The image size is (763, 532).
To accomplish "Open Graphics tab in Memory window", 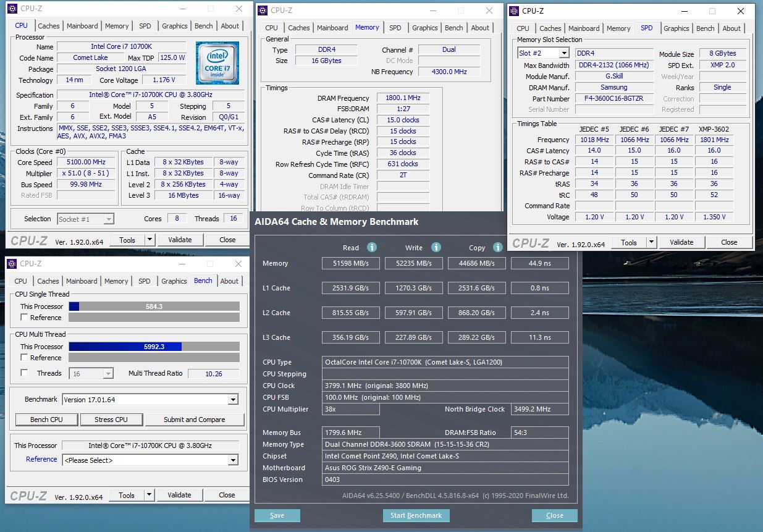I will (425, 28).
